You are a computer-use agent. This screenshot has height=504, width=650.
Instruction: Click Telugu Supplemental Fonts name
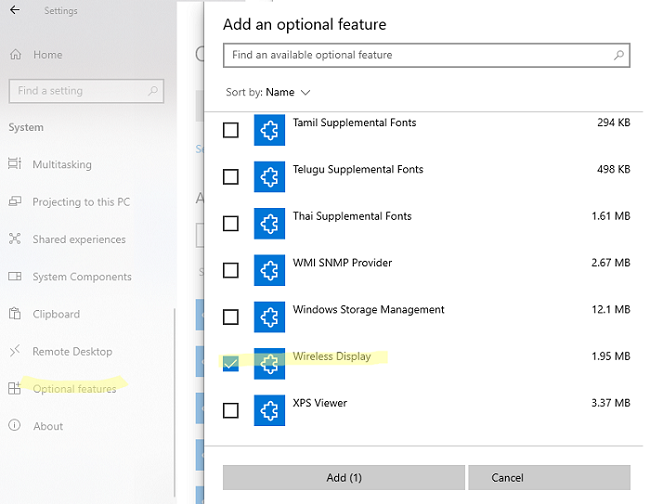pos(358,170)
